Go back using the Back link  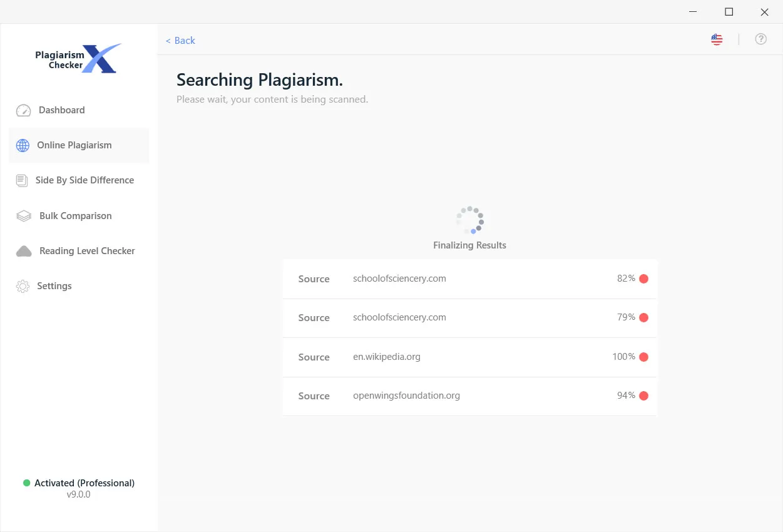[180, 40]
